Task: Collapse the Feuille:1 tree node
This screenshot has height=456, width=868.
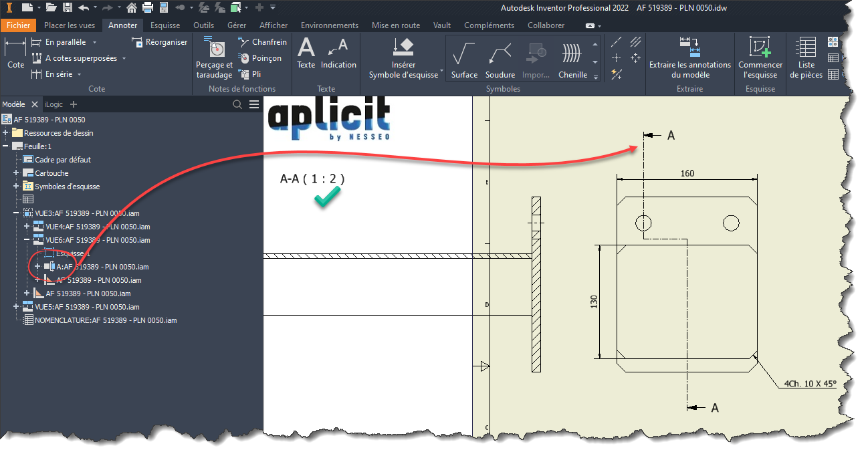Action: coord(6,146)
